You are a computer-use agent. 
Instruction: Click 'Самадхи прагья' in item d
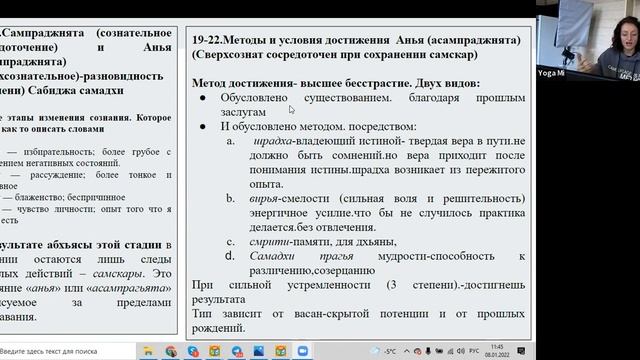point(301,256)
